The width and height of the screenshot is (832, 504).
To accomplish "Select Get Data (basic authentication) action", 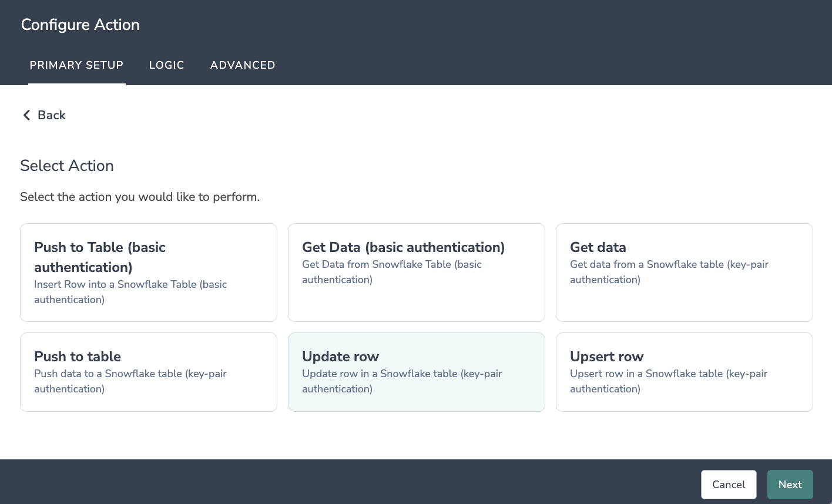I will coord(416,273).
